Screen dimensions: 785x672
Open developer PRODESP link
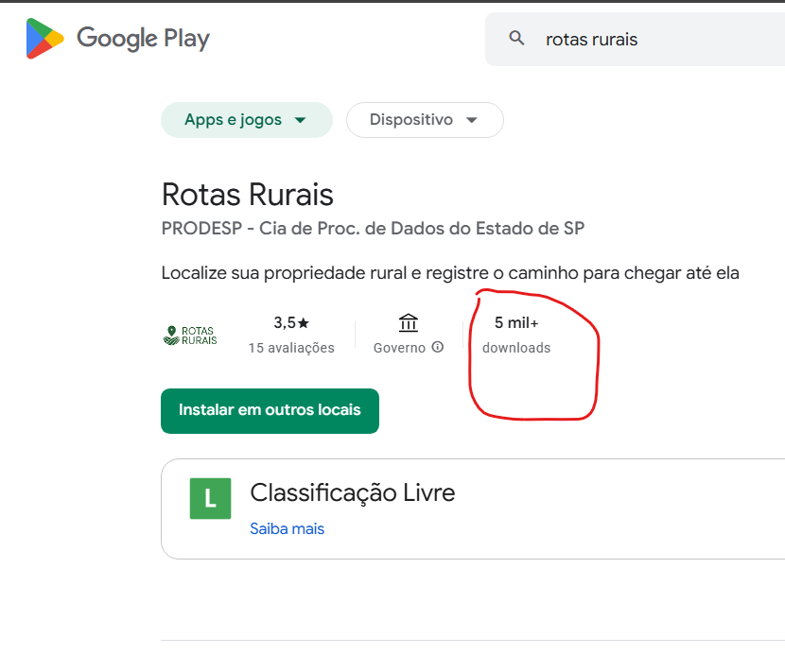tap(373, 228)
